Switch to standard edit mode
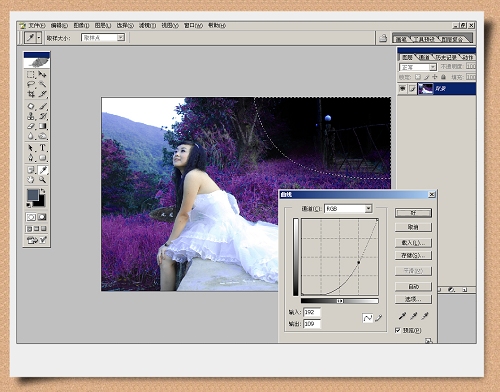 tap(31, 217)
